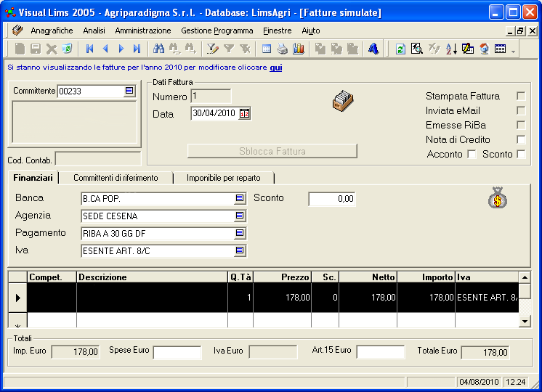Tick the Inviata eMail checkbox
542x392 pixels.
[x=521, y=110]
